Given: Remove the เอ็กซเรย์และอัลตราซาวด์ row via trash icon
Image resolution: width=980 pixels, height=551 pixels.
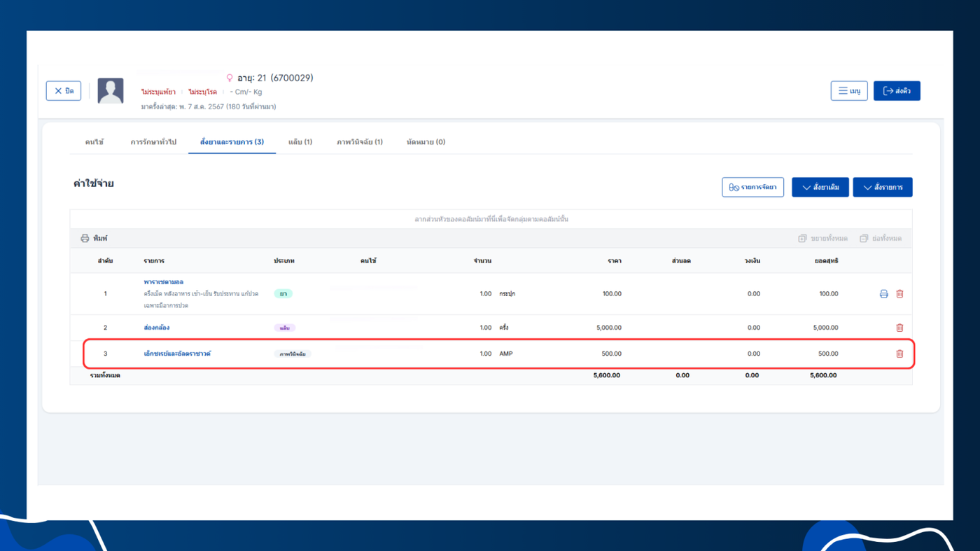Looking at the screenshot, I should tap(899, 354).
